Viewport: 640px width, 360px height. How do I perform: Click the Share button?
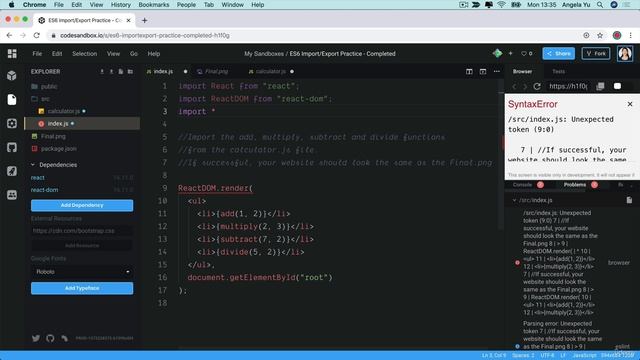pyautogui.click(x=558, y=53)
